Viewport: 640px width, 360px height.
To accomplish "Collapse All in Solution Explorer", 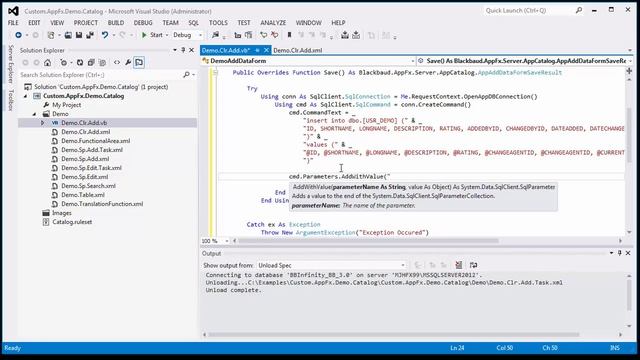I will [91, 62].
